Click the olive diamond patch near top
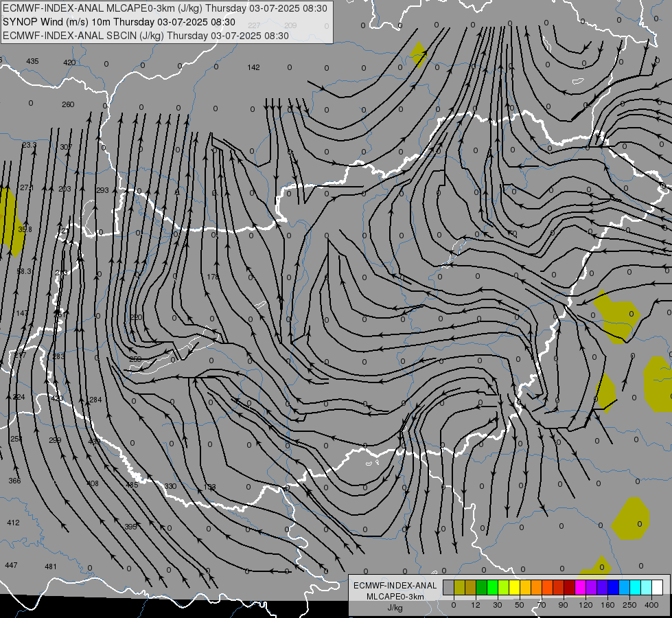672x618 pixels. [x=418, y=54]
